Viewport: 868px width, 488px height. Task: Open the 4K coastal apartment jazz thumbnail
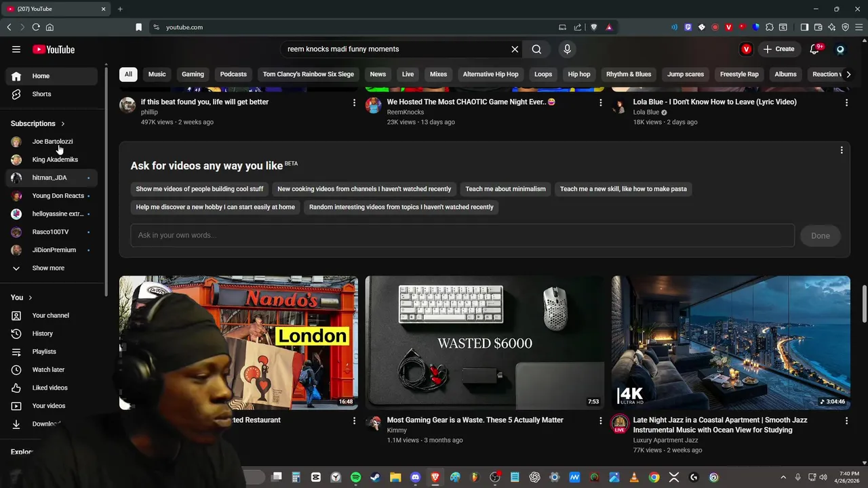coord(731,342)
